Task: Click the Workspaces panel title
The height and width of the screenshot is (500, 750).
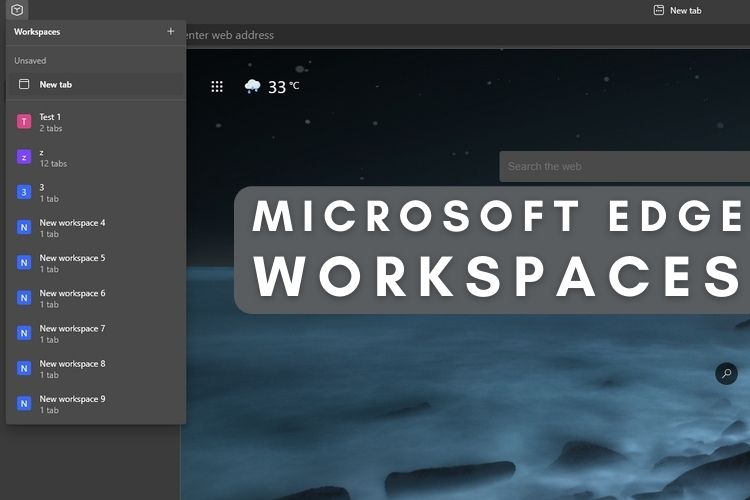Action: [37, 32]
